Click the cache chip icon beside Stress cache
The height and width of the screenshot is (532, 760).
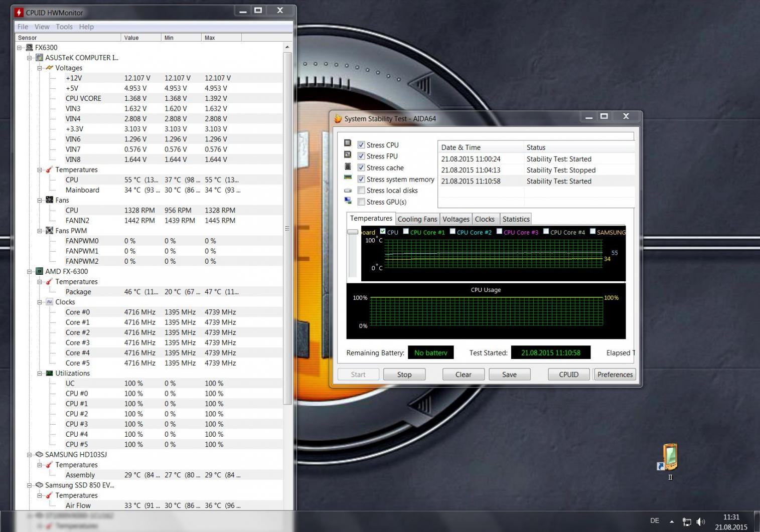coord(348,166)
